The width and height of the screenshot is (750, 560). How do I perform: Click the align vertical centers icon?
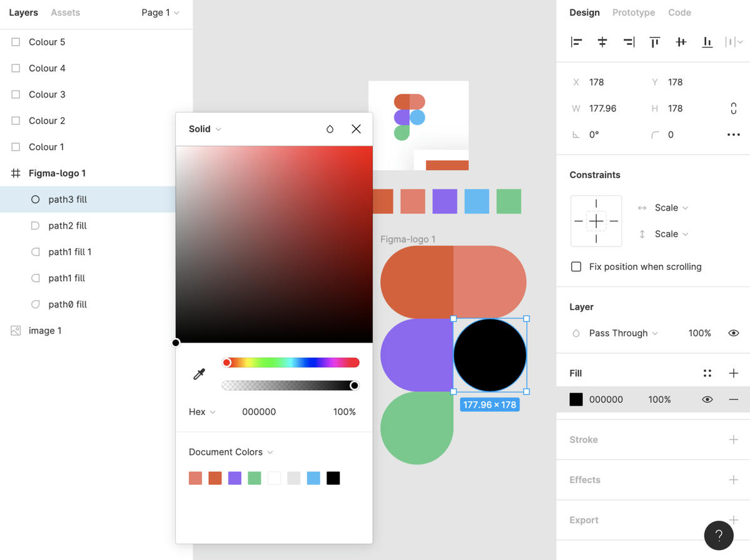coord(681,42)
